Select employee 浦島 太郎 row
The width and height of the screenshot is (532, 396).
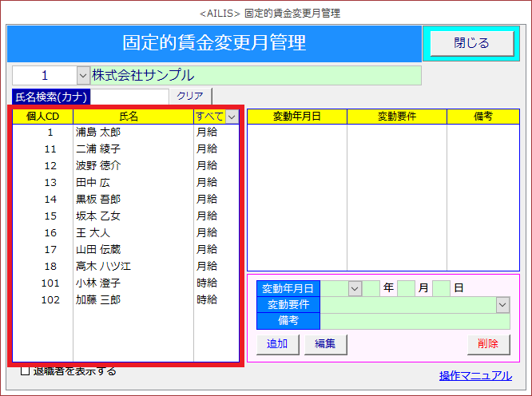click(x=97, y=133)
